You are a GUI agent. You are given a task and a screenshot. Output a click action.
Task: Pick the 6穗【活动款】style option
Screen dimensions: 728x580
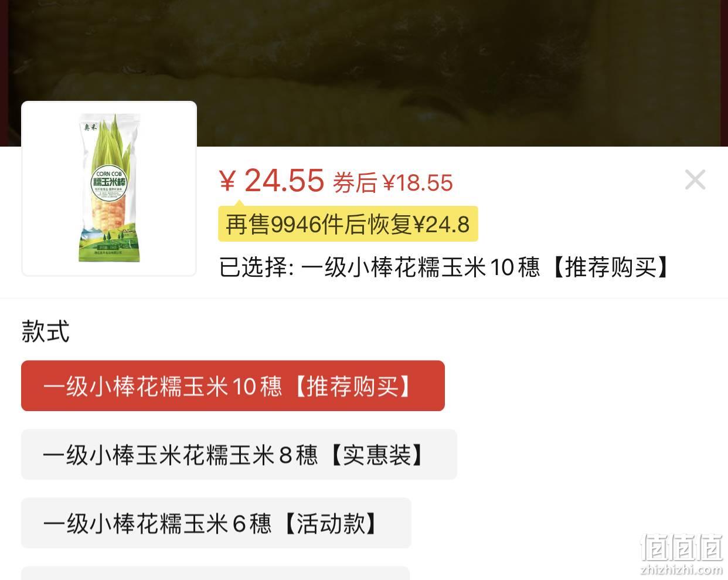click(x=216, y=523)
